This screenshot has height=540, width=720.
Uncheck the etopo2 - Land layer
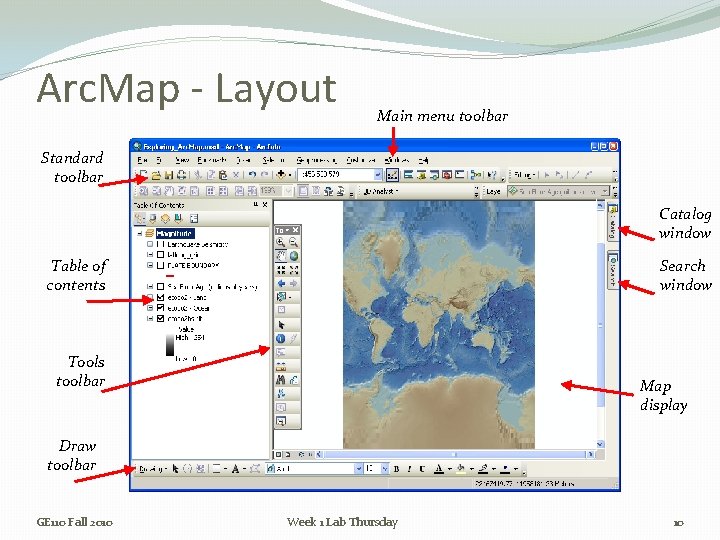160,297
